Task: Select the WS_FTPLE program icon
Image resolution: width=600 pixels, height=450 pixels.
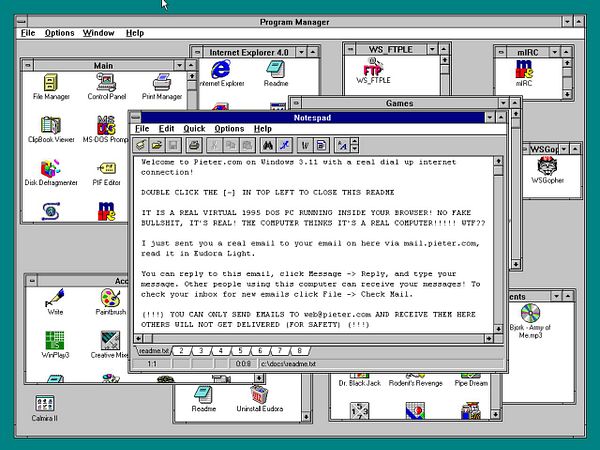Action: tap(373, 72)
